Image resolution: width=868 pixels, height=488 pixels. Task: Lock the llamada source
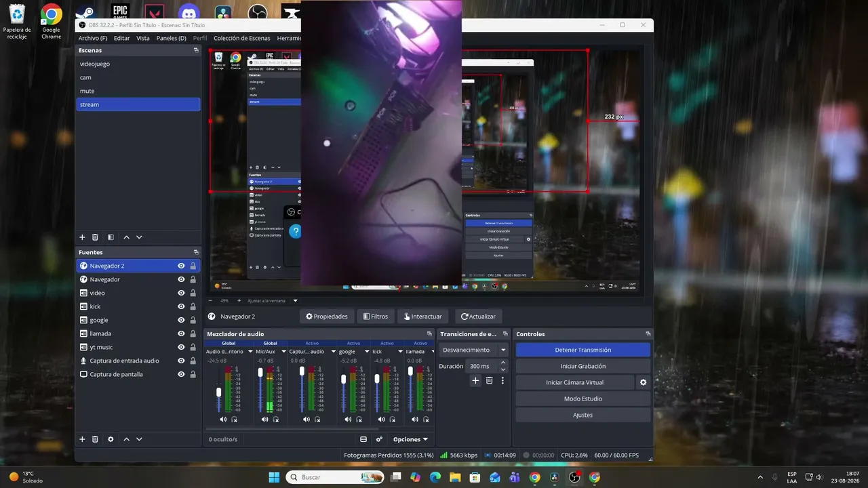pos(193,333)
